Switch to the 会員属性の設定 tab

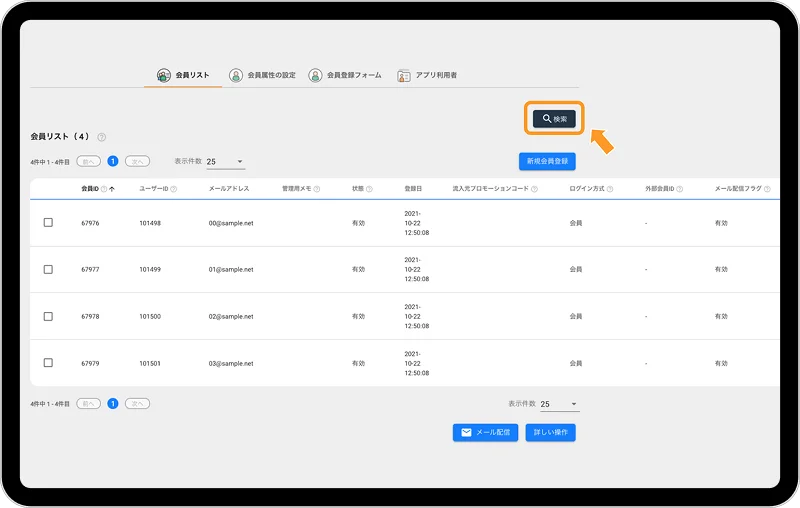pos(271,75)
